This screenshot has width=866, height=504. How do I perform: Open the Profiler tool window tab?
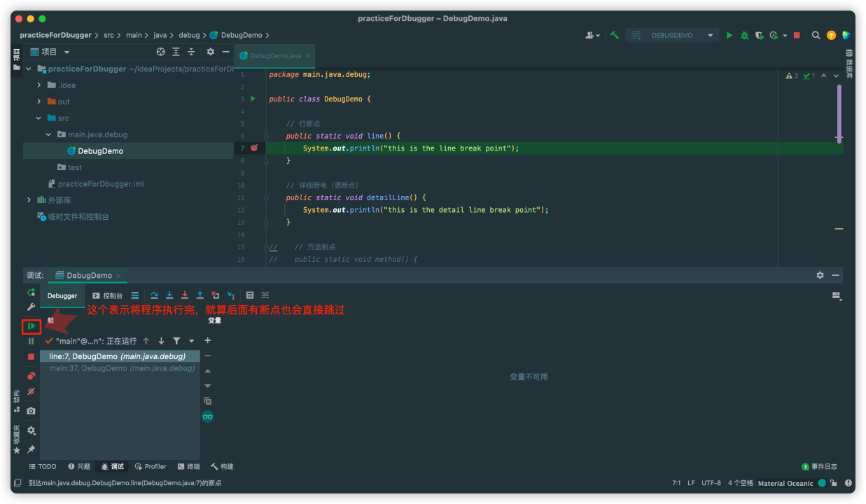pyautogui.click(x=151, y=466)
